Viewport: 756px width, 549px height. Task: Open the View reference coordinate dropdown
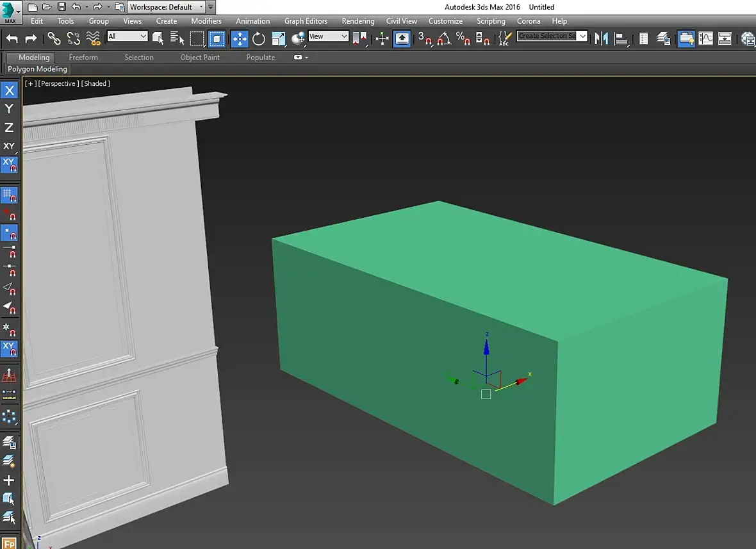[x=328, y=36]
